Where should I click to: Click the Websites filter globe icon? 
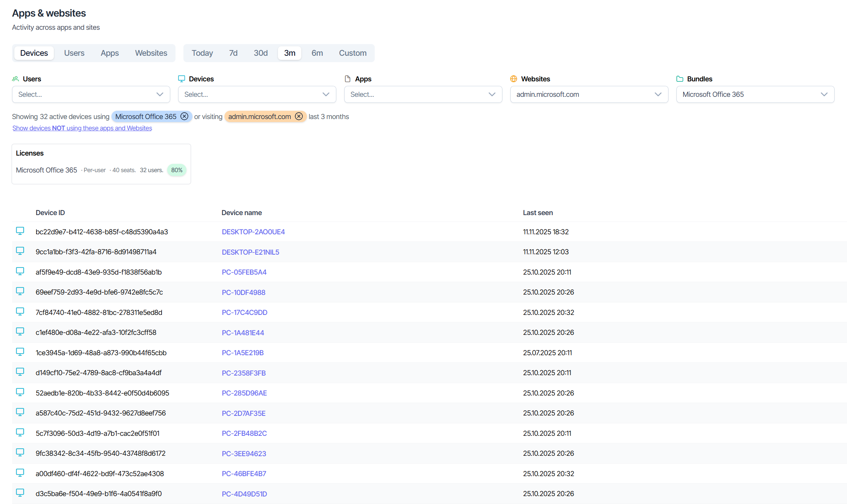click(x=514, y=79)
